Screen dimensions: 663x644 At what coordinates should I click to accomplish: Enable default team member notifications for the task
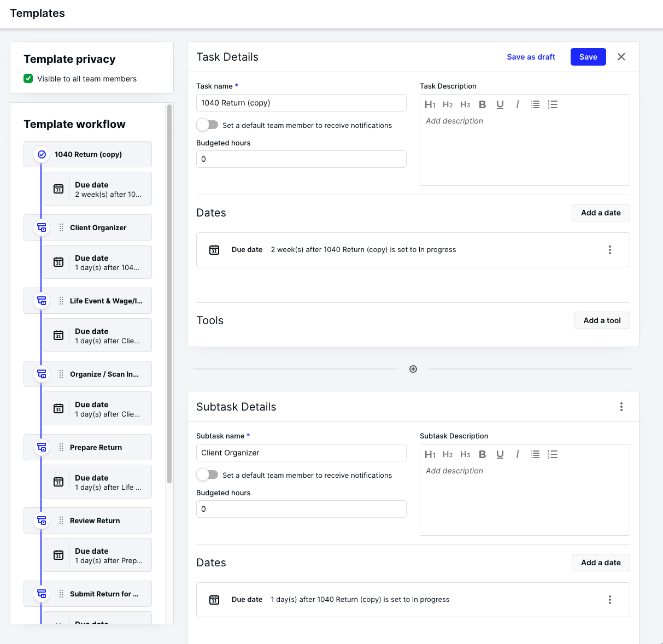click(x=207, y=125)
